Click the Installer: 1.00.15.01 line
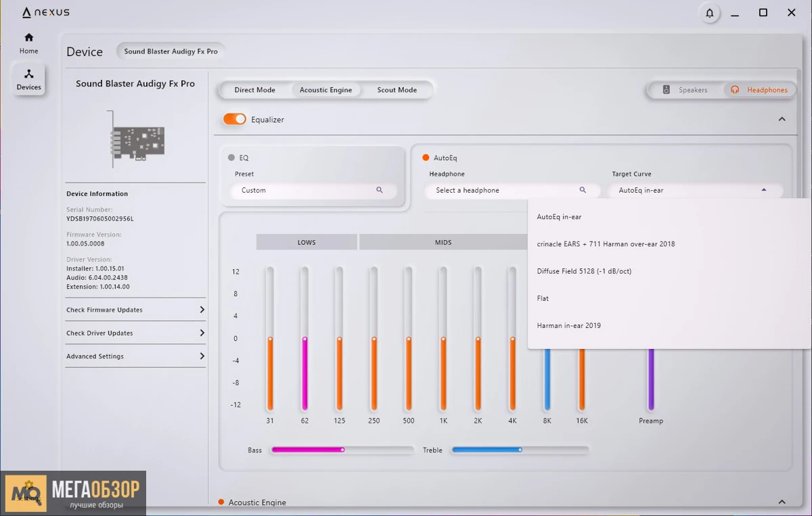The image size is (812, 516). pyautogui.click(x=97, y=268)
